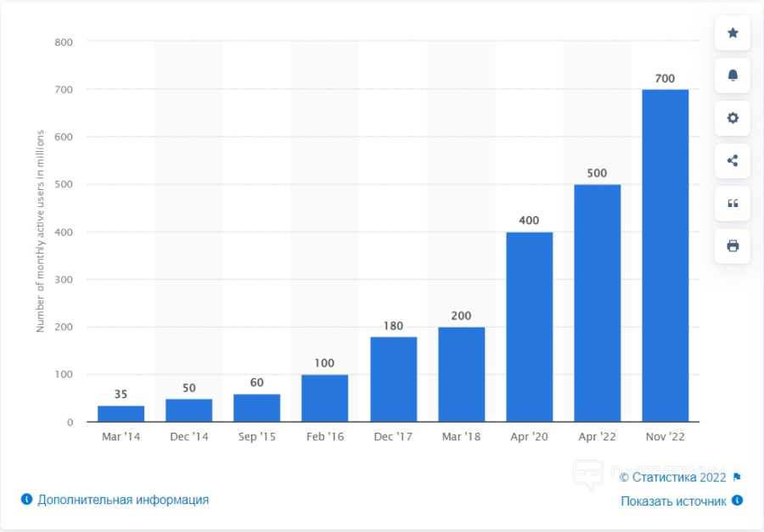Click the Dec '14 axis label
The image size is (764, 532).
pyautogui.click(x=189, y=436)
